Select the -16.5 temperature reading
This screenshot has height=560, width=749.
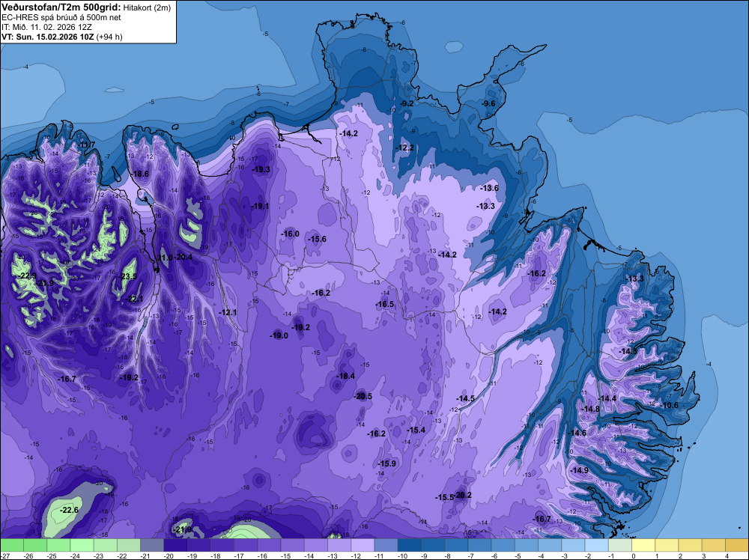385,304
